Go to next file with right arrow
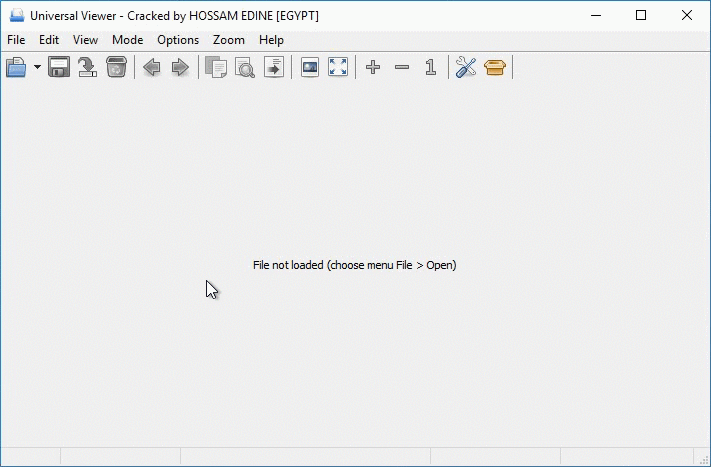Screen dimensions: 711x467 180,67
